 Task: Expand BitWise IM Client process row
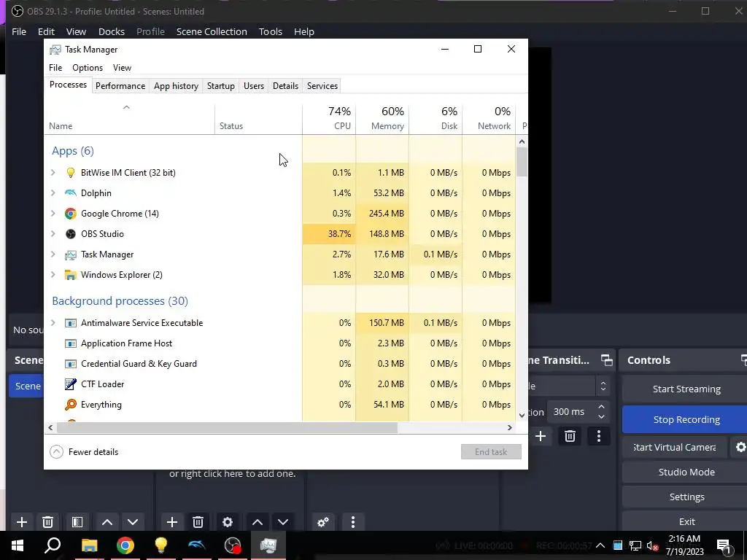[53, 172]
